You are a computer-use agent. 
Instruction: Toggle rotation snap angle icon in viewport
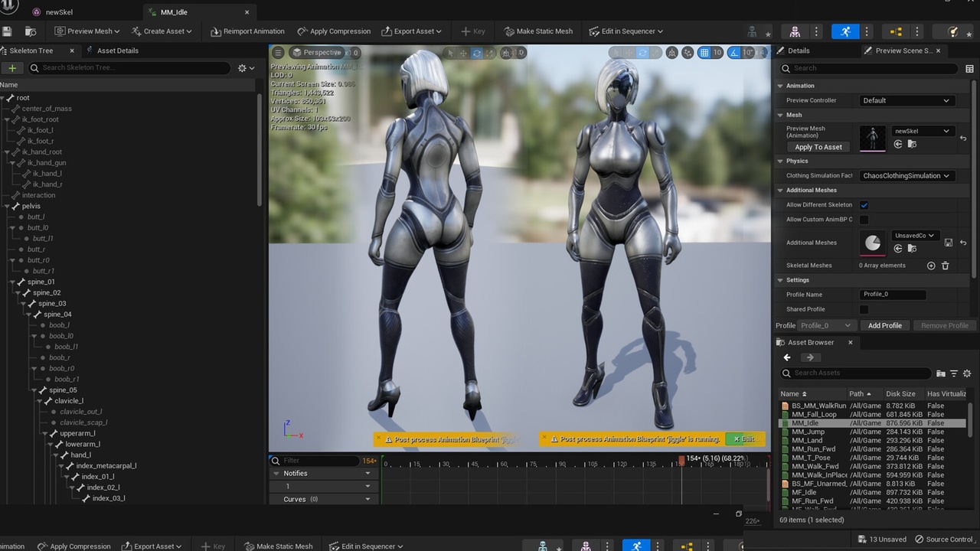coord(734,53)
